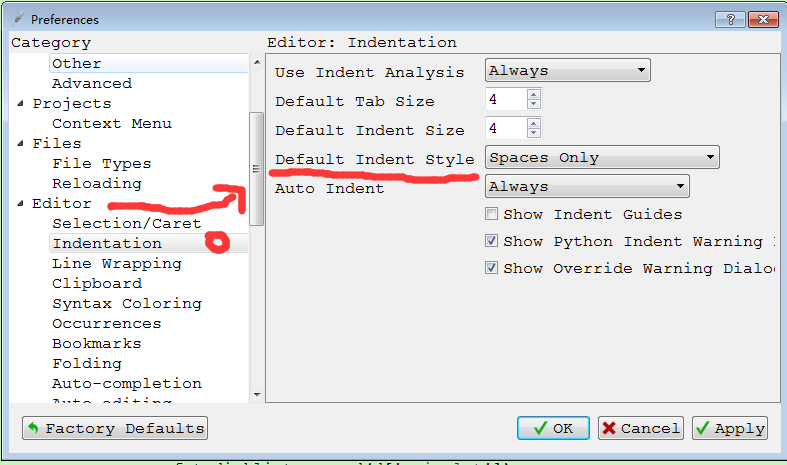Click the Default Indent Size field
Viewport: 787px width, 465px height.
[x=506, y=128]
